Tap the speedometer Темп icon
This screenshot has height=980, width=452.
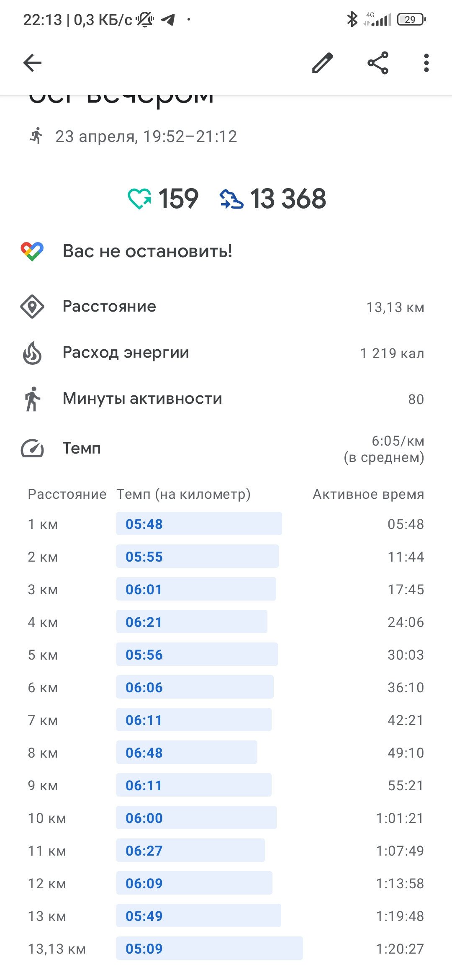(32, 448)
